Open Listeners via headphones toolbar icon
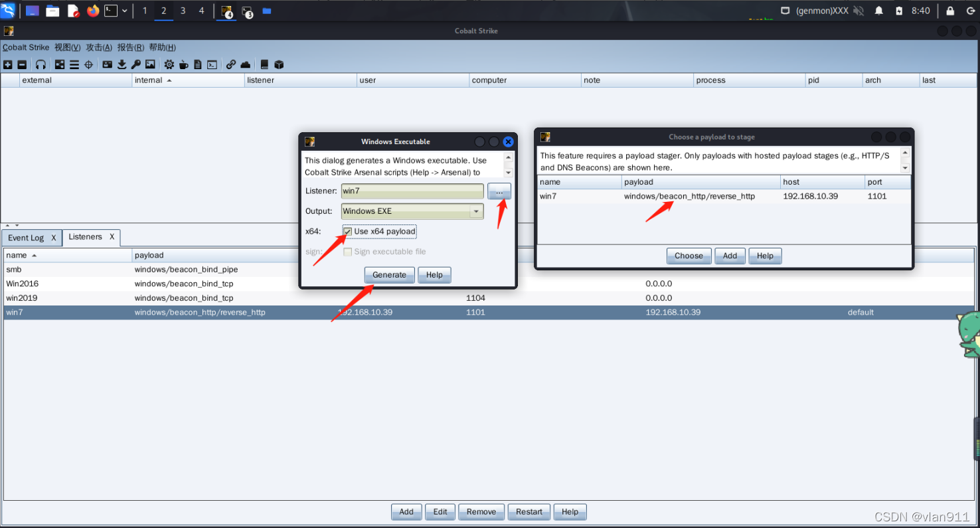 point(41,64)
